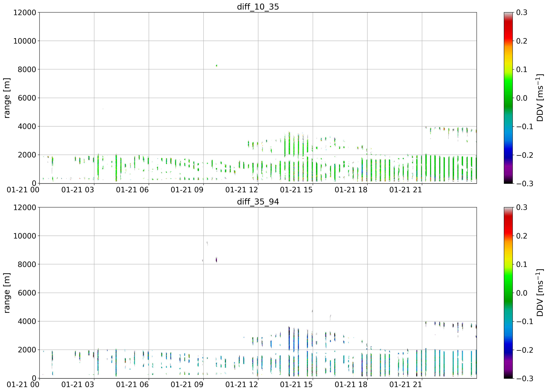Click the 12000 y-tick in diff_10_35
This screenshot has width=548, height=392.
click(x=25, y=13)
